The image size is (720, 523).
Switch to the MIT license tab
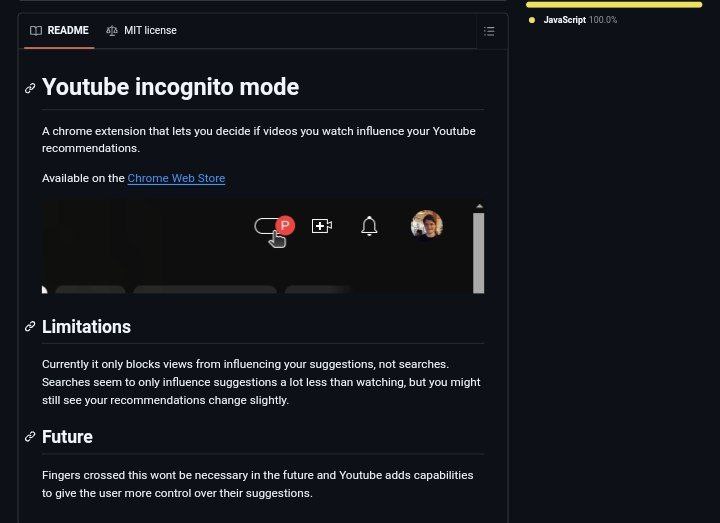(x=141, y=31)
